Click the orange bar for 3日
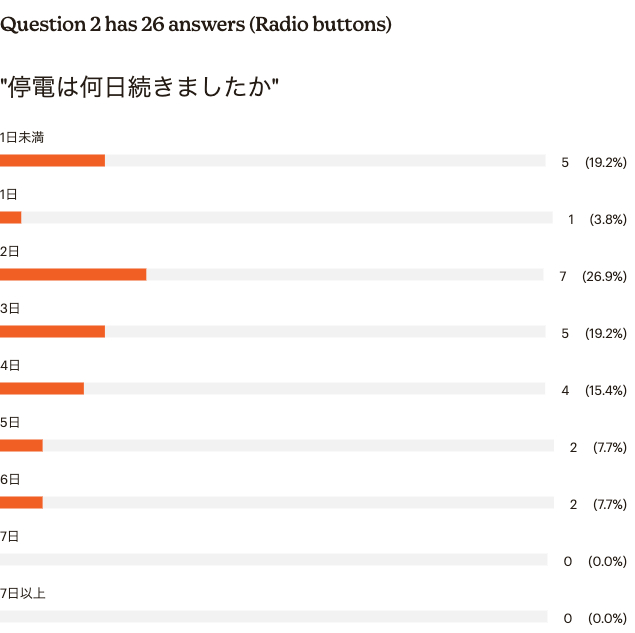Image resolution: width=635 pixels, height=633 pixels. 52,332
